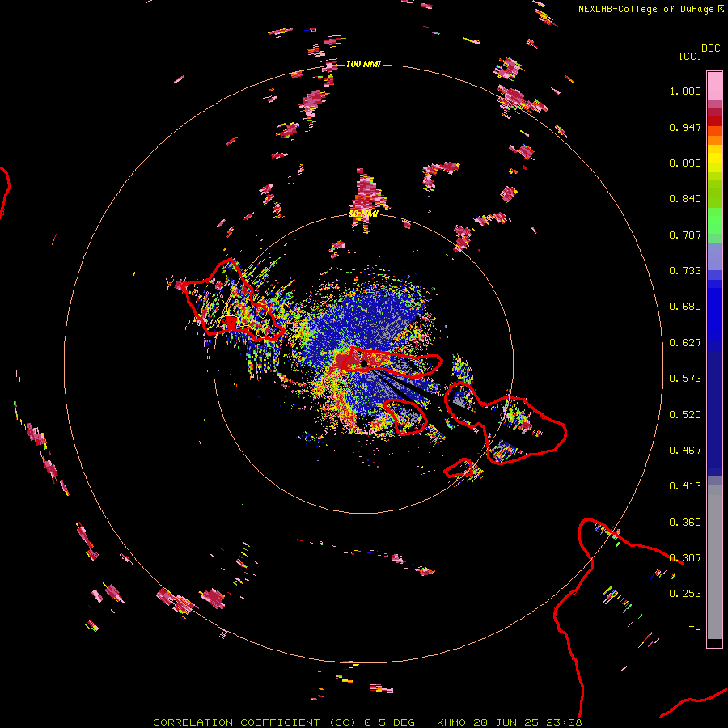
Task: Click the 0.627 scale value
Action: 685,343
